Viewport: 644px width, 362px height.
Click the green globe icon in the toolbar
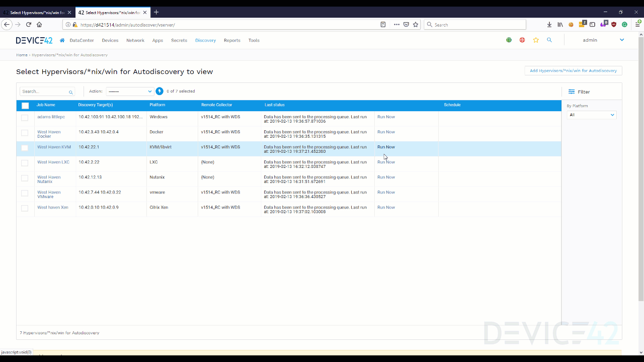(509, 40)
